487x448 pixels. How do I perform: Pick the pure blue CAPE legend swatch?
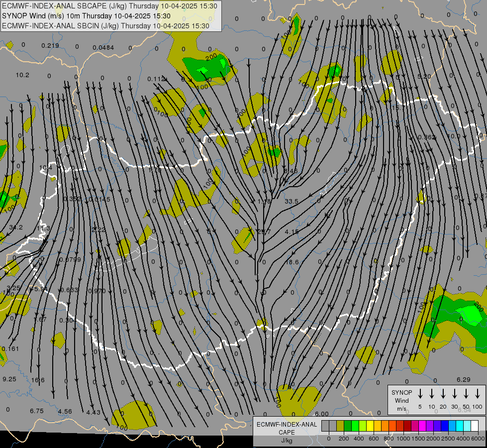[444, 426]
